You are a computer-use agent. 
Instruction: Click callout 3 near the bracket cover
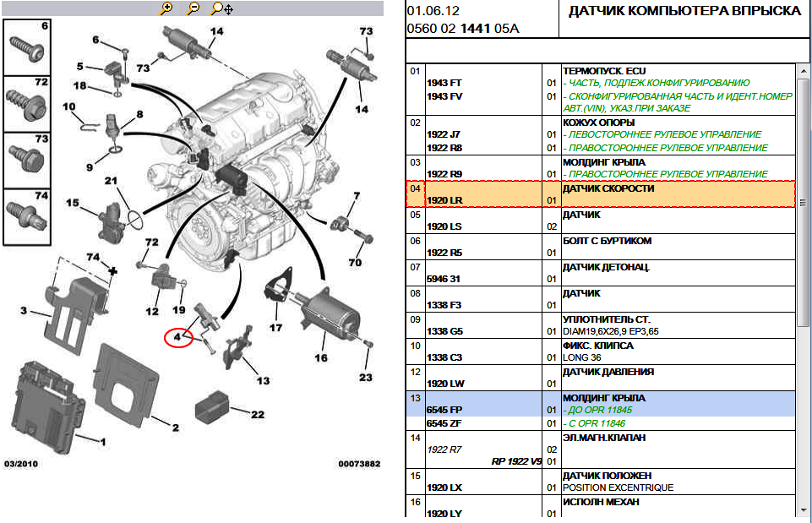tap(24, 310)
